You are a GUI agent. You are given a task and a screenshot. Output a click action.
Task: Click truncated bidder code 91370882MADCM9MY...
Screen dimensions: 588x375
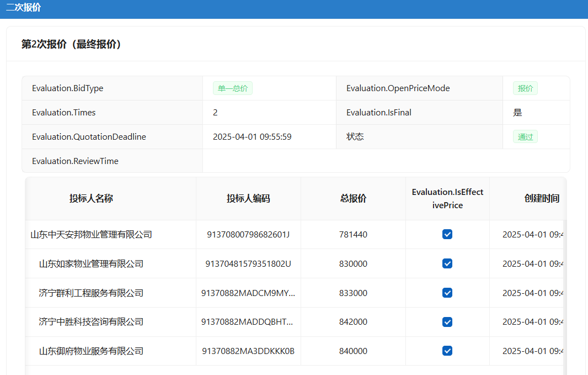coord(248,293)
